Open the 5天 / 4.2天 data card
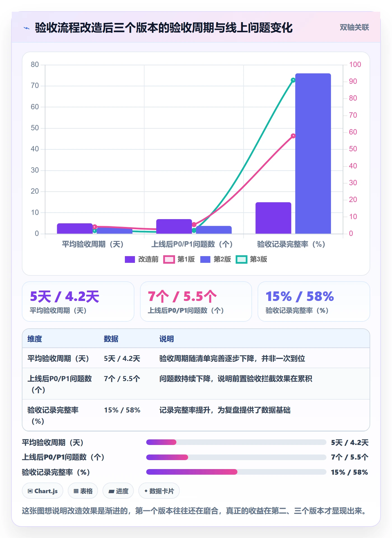392x538 pixels. 78,302
